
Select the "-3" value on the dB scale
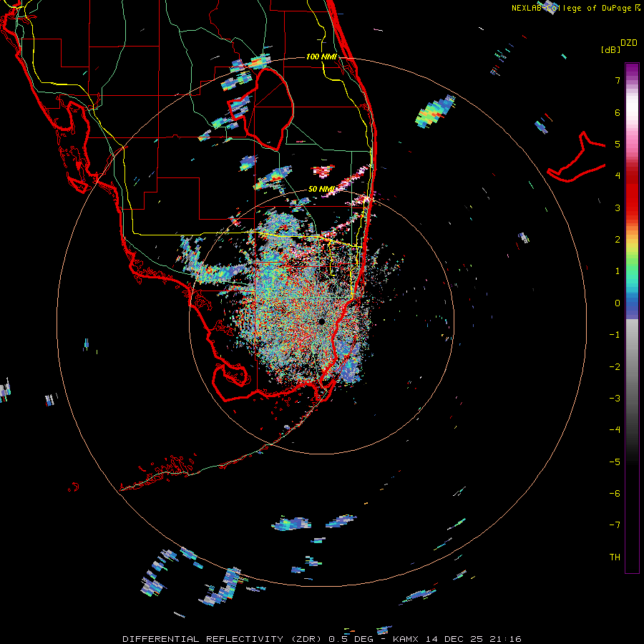click(x=615, y=399)
